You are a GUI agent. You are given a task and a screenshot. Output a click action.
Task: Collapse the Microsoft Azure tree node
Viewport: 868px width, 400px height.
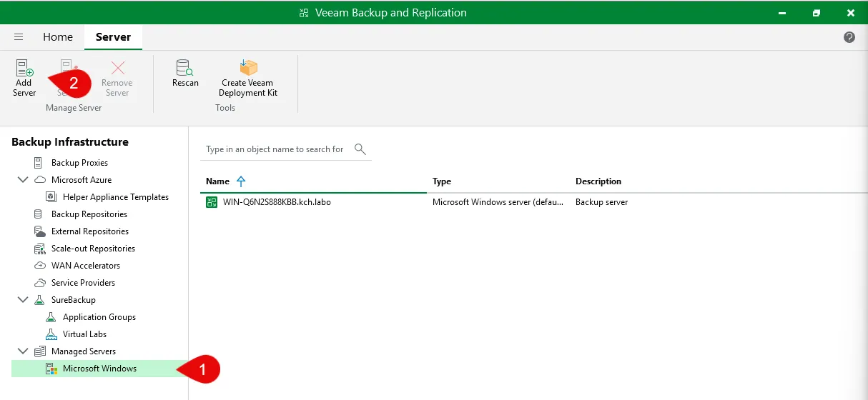tap(23, 180)
